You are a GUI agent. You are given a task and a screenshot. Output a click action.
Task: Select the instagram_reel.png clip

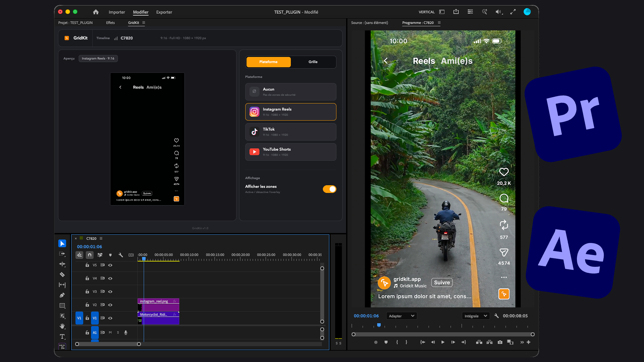point(158,305)
